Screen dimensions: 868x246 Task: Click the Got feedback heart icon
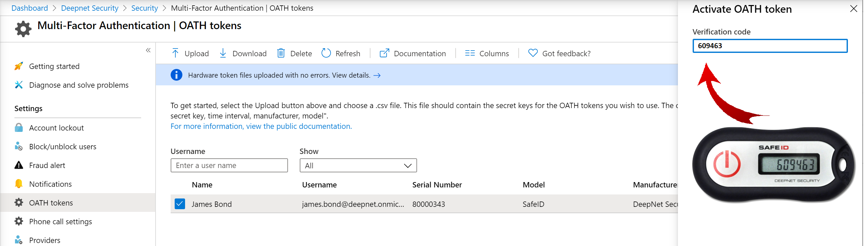(533, 53)
